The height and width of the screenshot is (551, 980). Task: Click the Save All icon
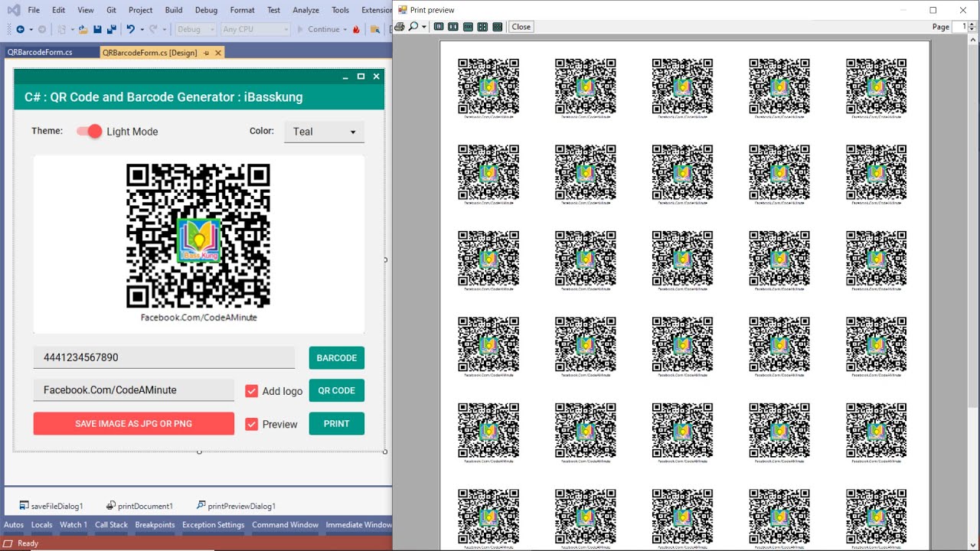click(112, 29)
